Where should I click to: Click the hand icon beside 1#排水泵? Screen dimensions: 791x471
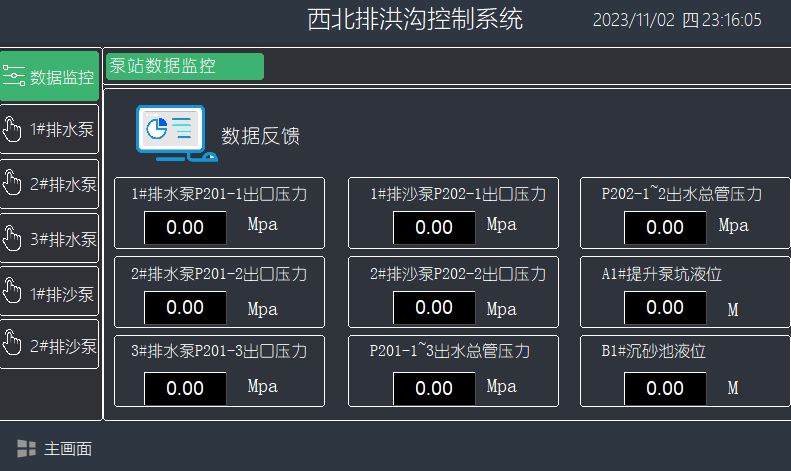[13, 130]
